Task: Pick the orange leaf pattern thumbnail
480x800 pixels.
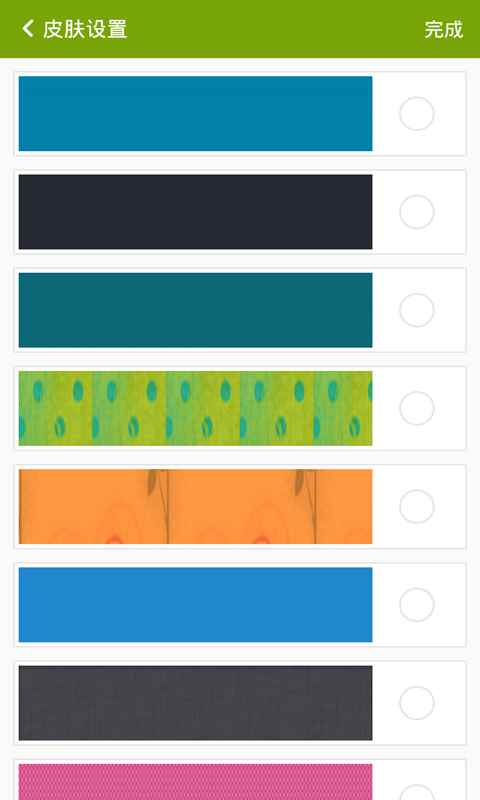Action: [x=195, y=506]
